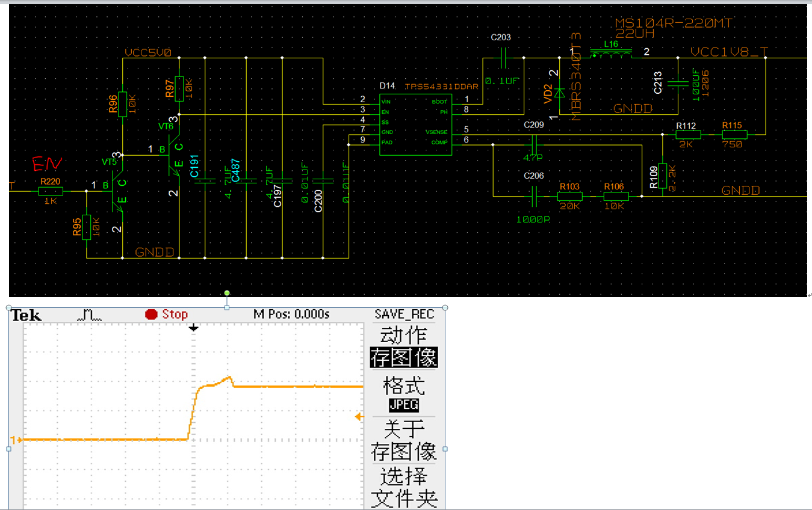Viewport: 812px width, 510px height.
Task: Click the COMP pin label on the IC
Action: (440, 143)
